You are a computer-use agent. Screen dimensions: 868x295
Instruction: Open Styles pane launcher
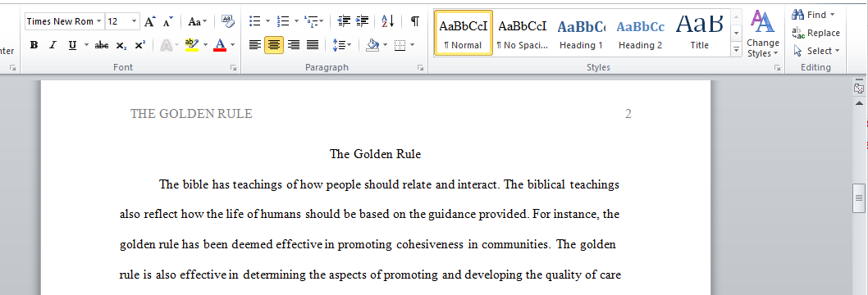[777, 68]
